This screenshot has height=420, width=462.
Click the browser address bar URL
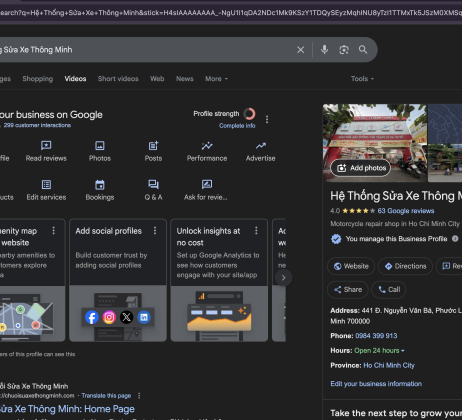coord(231,13)
